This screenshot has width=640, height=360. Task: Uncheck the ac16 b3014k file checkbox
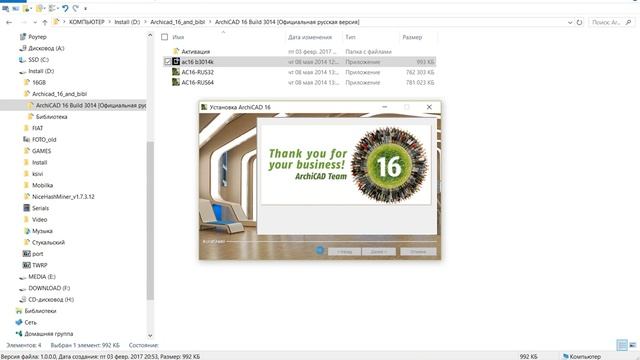coord(167,62)
